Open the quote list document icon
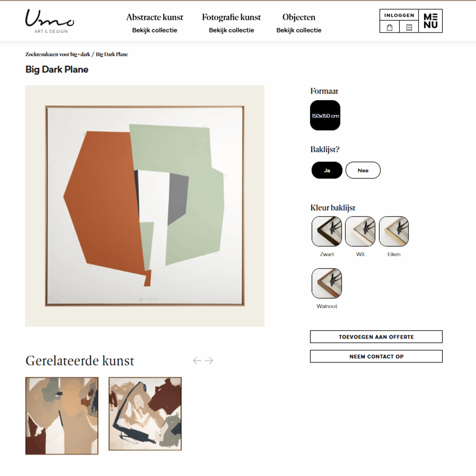Screen dimensions: 476x476 pyautogui.click(x=409, y=27)
